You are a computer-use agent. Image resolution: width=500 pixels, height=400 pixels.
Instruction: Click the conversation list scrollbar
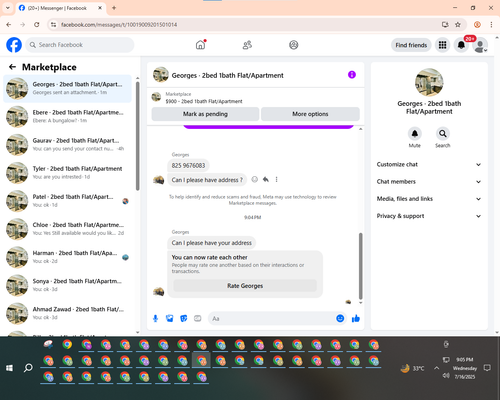(x=138, y=136)
